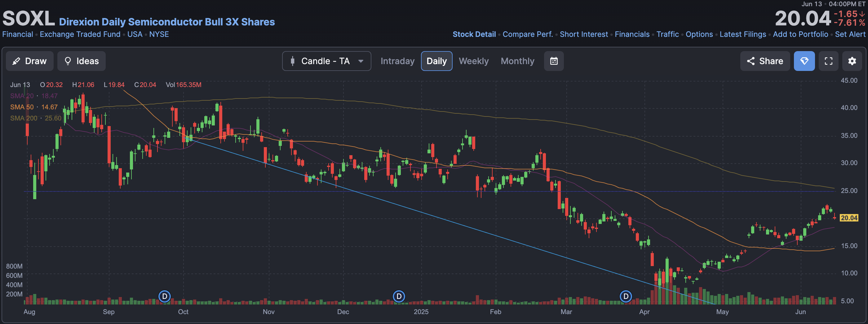Open the Stock Detail link
This screenshot has width=868, height=324.
pyautogui.click(x=474, y=34)
